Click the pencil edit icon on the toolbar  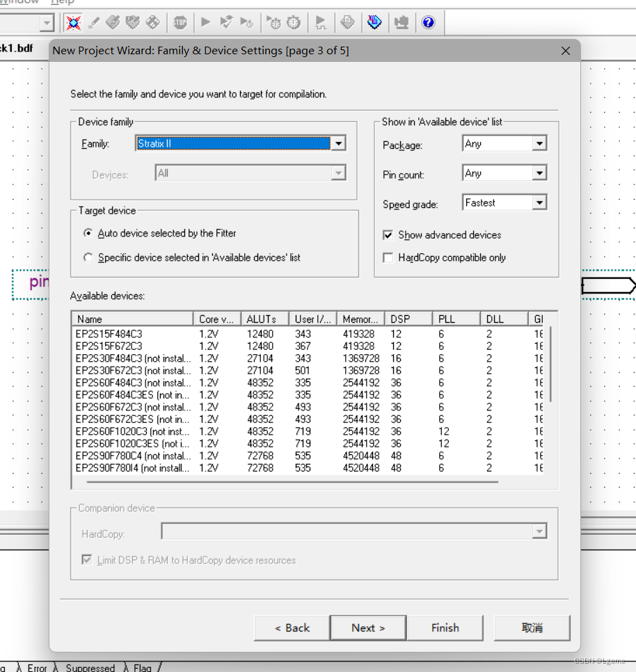pos(93,22)
